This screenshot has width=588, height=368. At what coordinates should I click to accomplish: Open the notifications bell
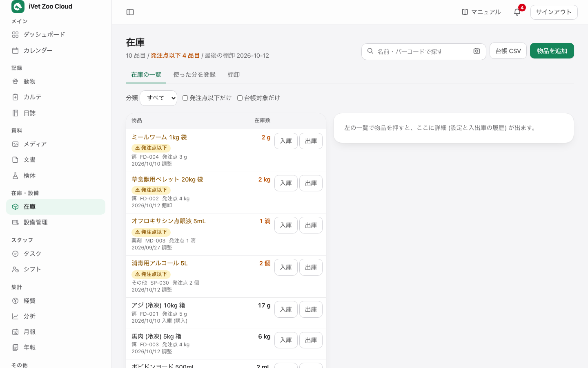[x=517, y=12]
